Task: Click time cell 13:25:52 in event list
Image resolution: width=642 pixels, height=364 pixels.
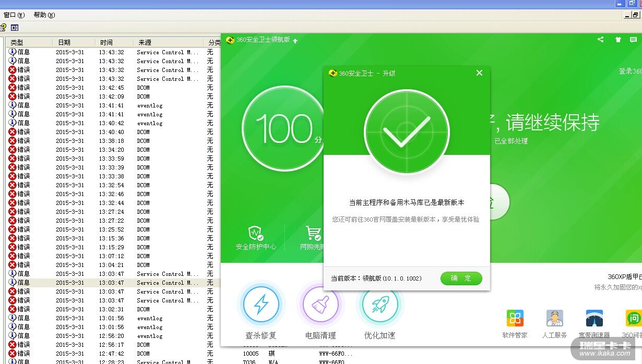Action: [x=112, y=229]
